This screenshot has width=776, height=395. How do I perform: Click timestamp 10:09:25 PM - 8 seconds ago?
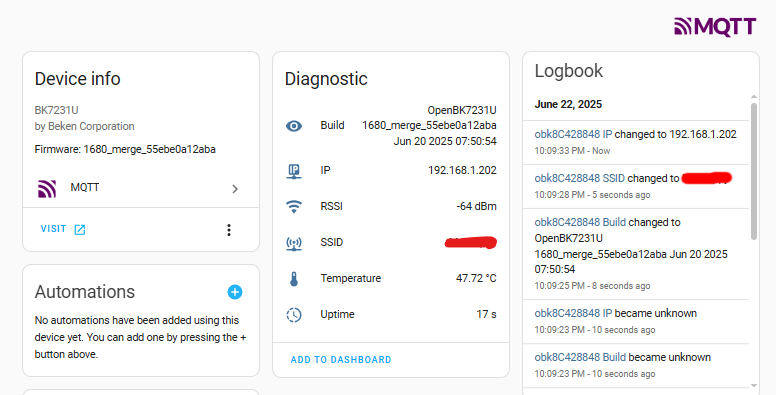coord(592,286)
